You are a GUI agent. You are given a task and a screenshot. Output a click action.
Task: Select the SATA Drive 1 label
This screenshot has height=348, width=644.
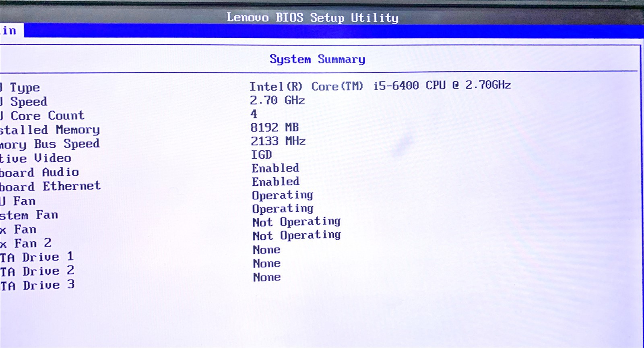(37, 257)
